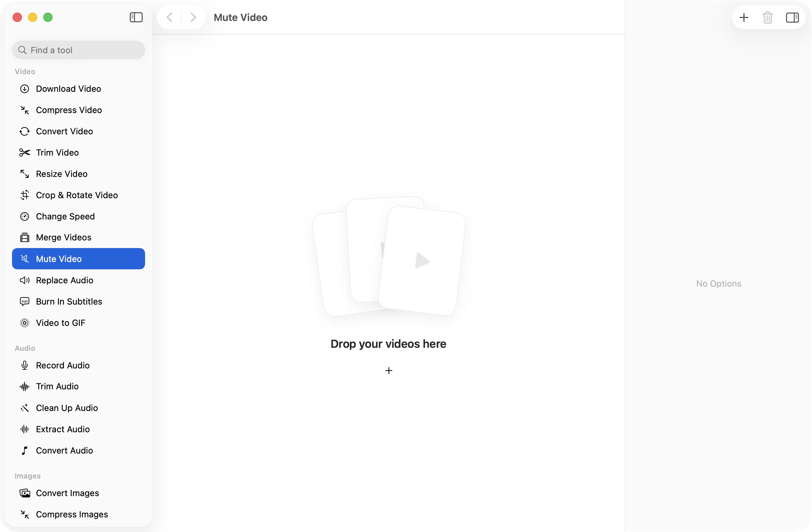Click the Convert Video circular arrows icon
Viewport: 812px width, 532px height.
[25, 131]
